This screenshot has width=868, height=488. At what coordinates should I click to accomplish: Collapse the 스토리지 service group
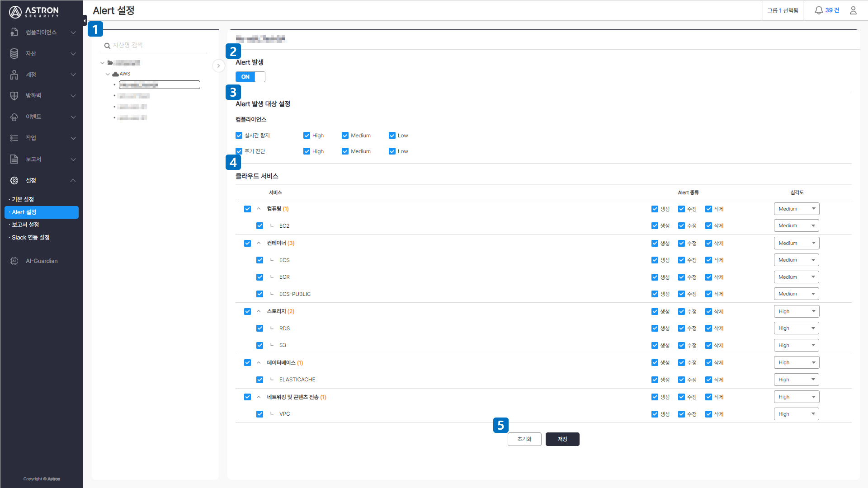point(259,311)
